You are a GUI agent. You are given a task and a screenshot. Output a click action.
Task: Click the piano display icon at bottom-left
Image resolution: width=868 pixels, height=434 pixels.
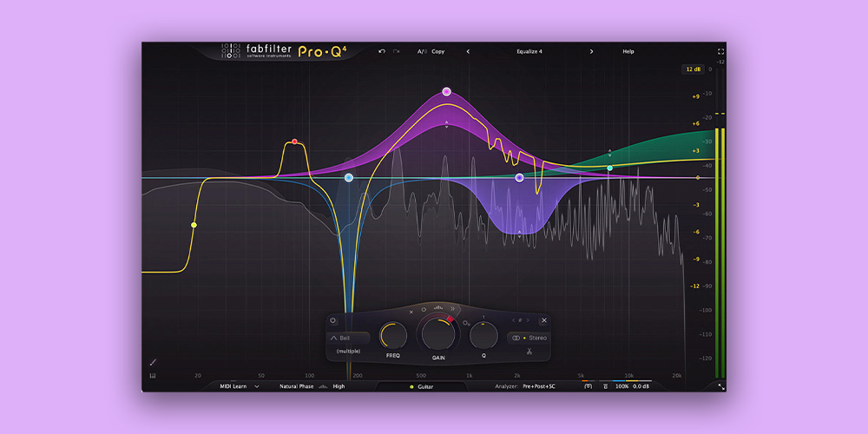[153, 376]
